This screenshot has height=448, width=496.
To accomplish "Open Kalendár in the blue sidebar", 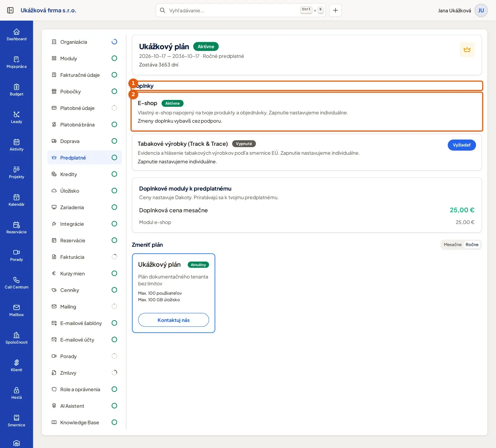I will [16, 200].
